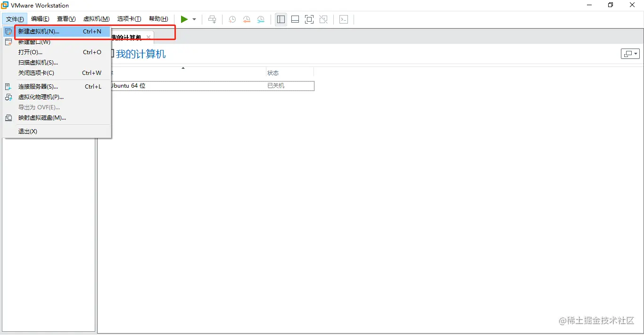Screen dimensions: 644x335
Task: Click the 已关机 status cell
Action: point(276,86)
